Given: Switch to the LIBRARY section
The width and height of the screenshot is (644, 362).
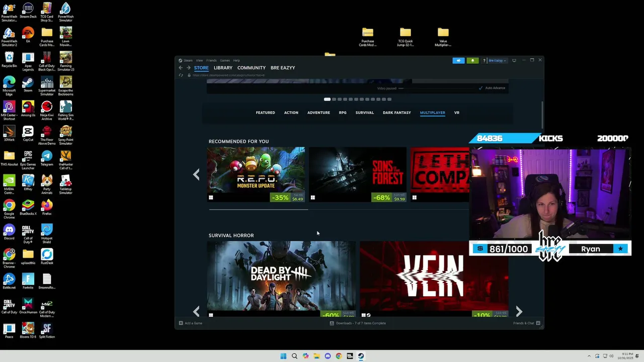Looking at the screenshot, I should coord(223,68).
